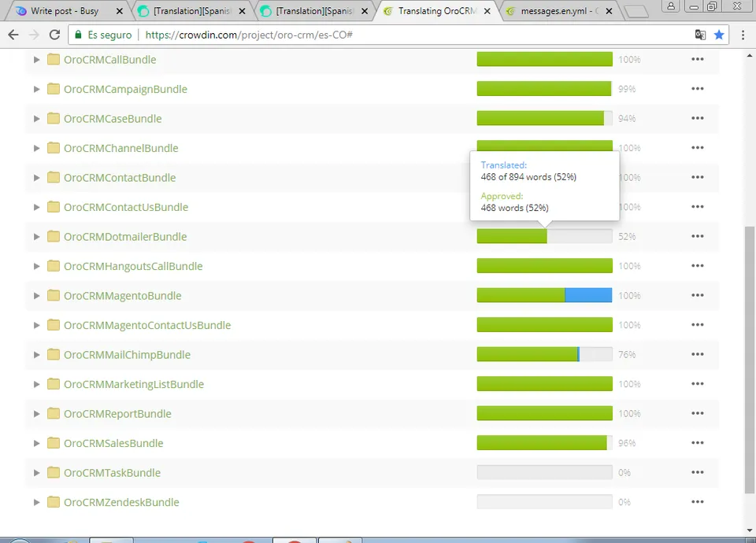Click the OroCRMTaskBundle folder icon

(x=54, y=472)
